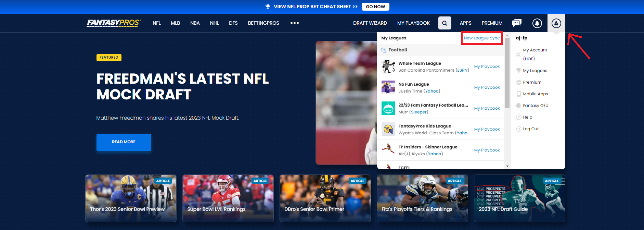Click Whole Team League team logo
644x230 pixels.
point(388,66)
